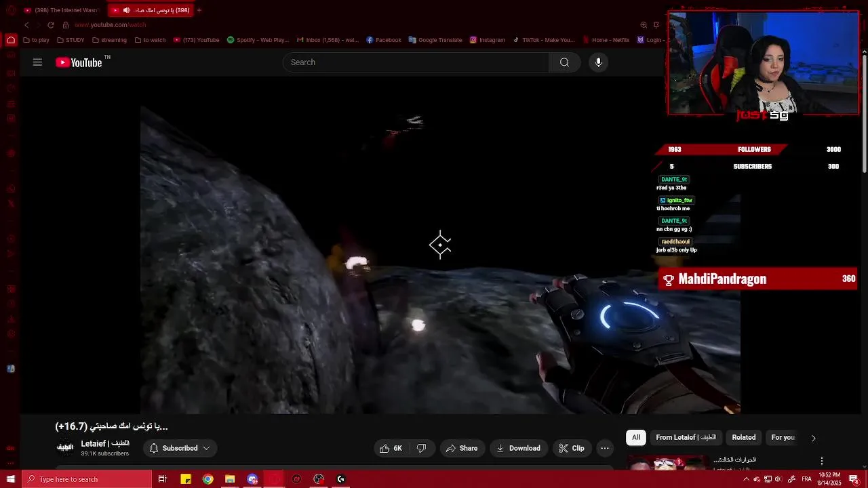The width and height of the screenshot is (868, 488).
Task: Open the Spotify Web Player bookmark
Action: tap(258, 40)
